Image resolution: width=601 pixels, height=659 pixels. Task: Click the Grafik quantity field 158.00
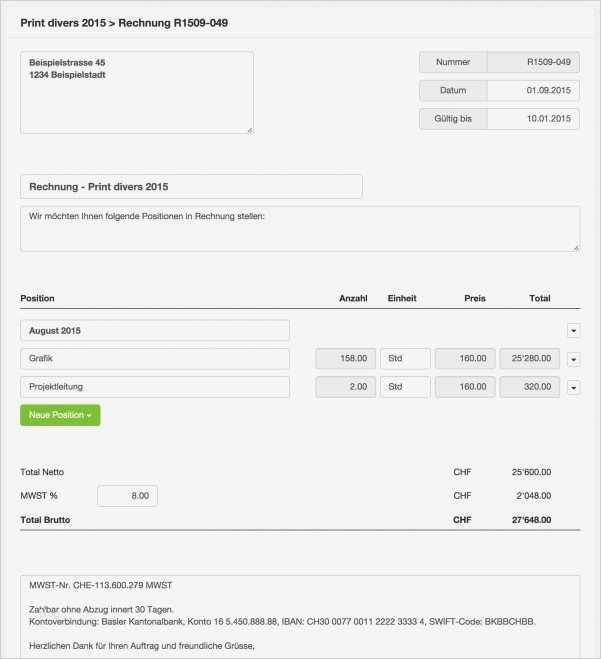[x=345, y=359]
